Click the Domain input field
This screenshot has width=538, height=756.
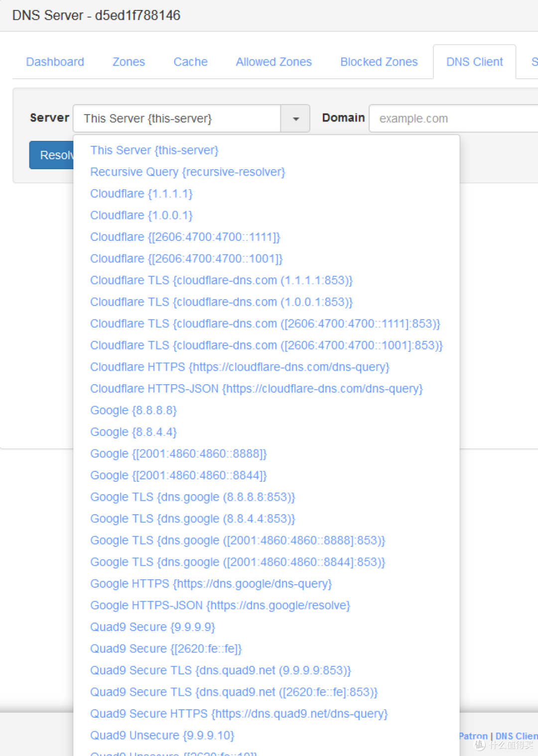(452, 119)
